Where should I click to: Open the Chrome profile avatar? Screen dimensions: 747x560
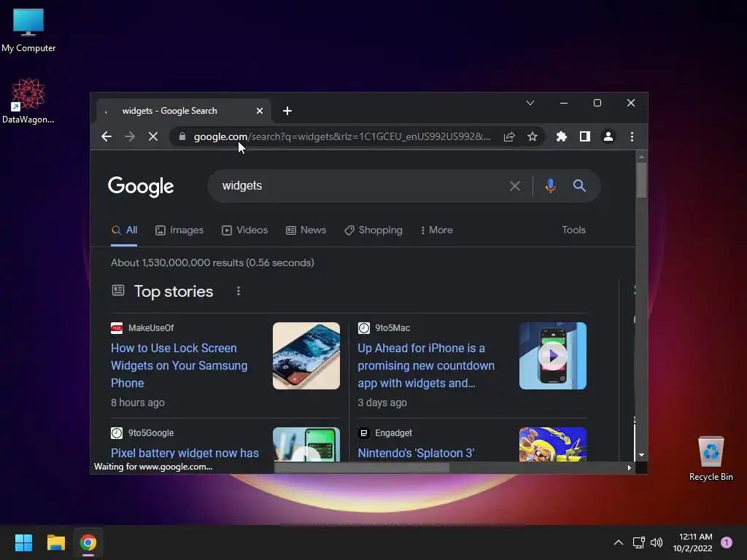coord(608,136)
